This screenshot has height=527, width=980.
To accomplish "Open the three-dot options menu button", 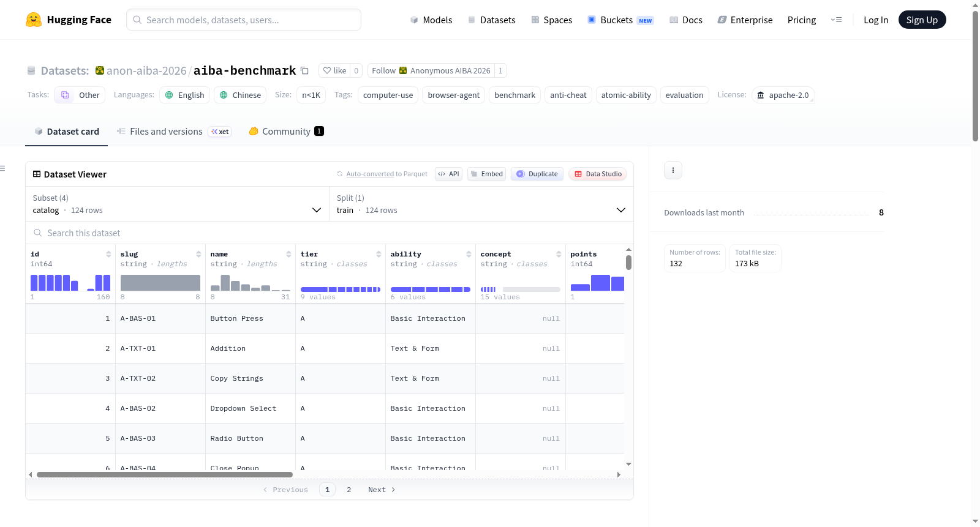I will [673, 170].
